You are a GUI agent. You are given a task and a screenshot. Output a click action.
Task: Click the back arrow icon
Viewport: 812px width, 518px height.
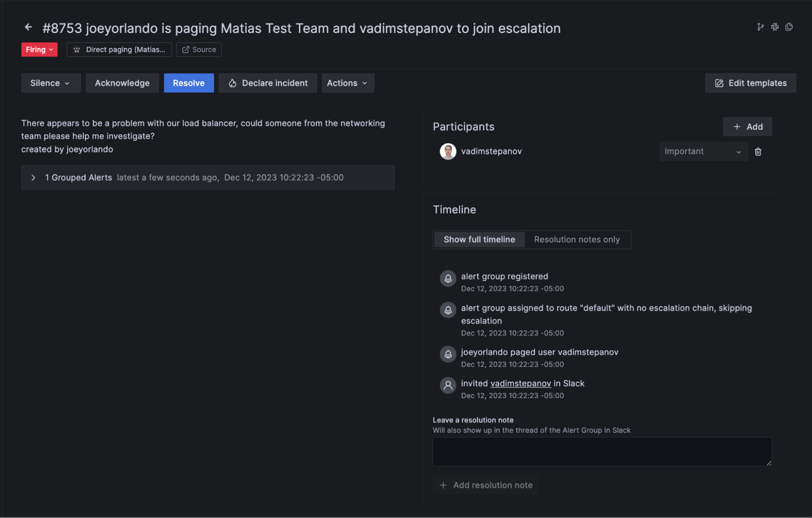pos(28,27)
